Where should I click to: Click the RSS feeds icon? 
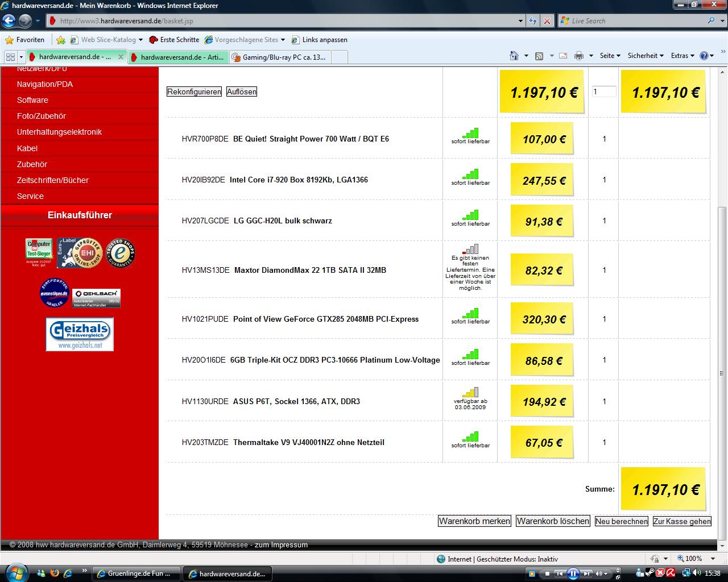[x=539, y=56]
